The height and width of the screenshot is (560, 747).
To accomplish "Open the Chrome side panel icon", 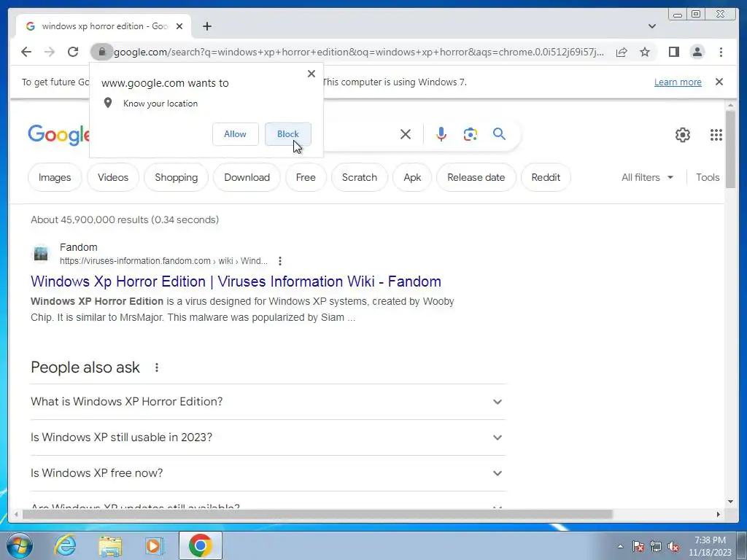I will [x=673, y=52].
